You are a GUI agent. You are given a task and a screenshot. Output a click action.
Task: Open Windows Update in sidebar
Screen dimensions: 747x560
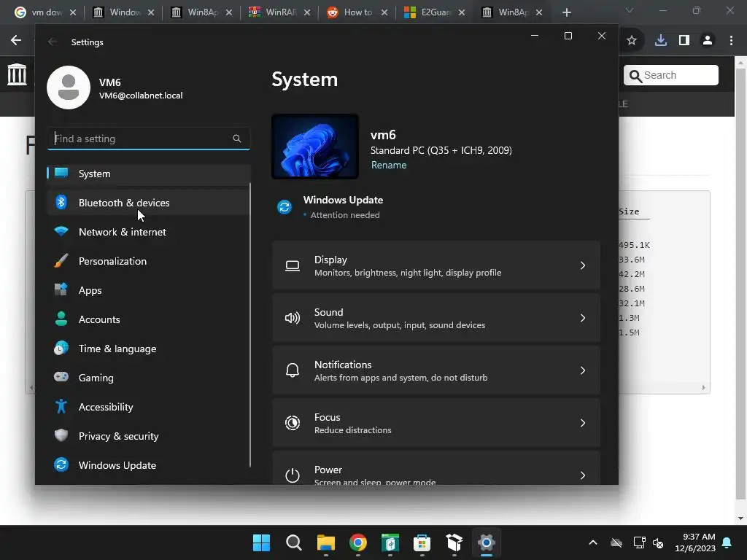pyautogui.click(x=148, y=465)
